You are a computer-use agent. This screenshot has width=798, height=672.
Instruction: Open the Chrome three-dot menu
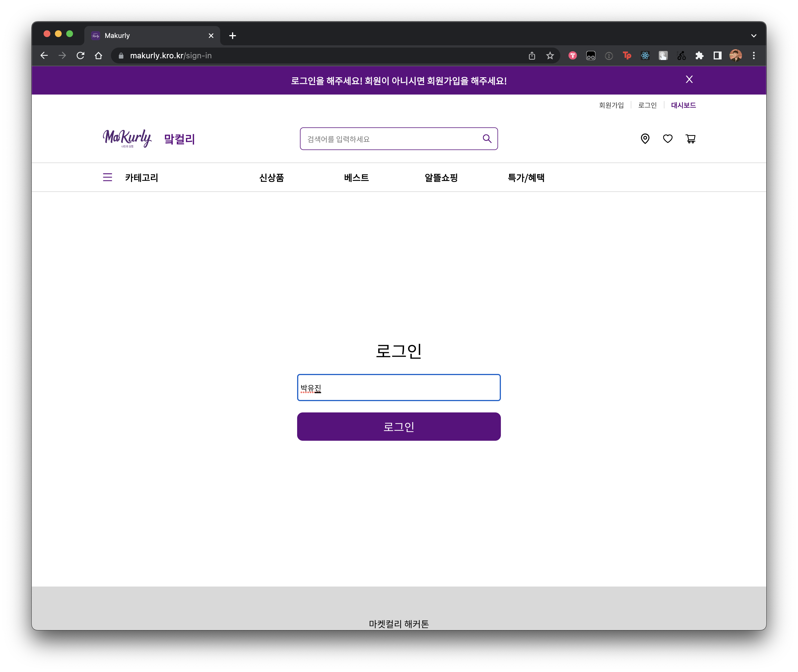pos(754,55)
